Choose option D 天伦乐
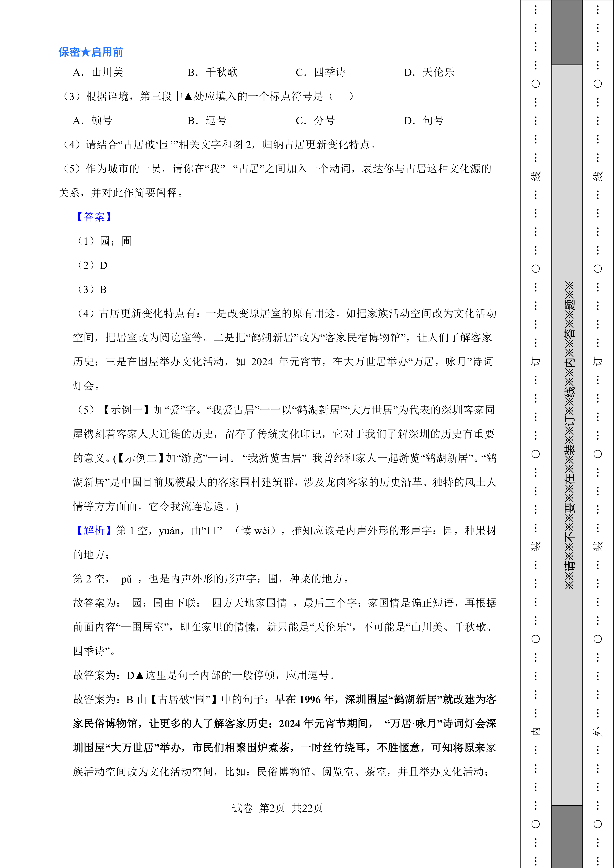 coord(429,73)
